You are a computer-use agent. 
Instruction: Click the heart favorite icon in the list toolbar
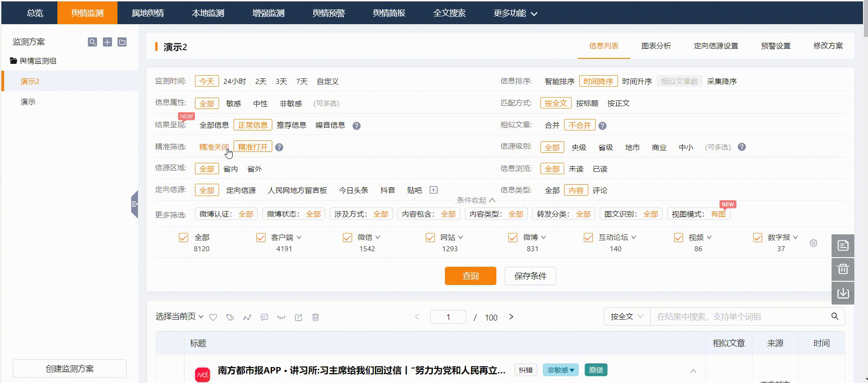pyautogui.click(x=213, y=317)
